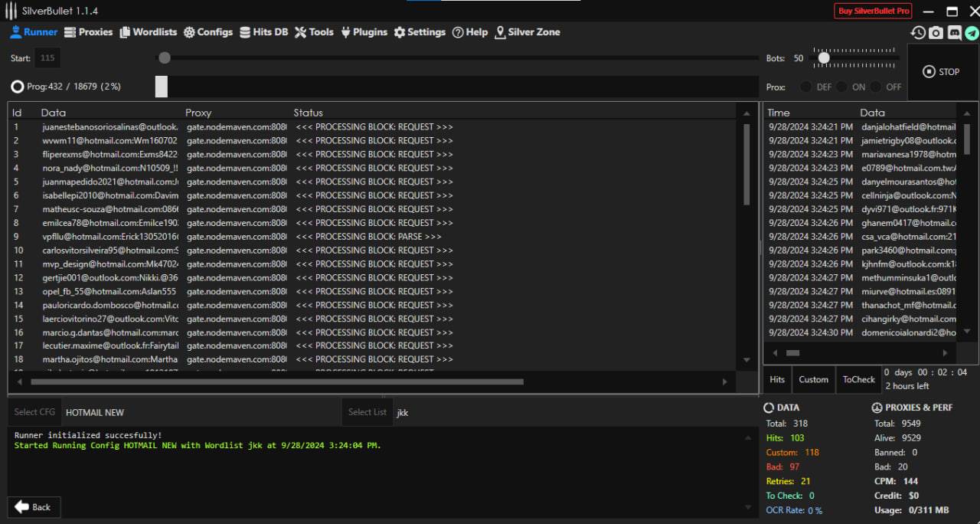
Task: Click the Plugins plug icon
Action: [x=346, y=32]
